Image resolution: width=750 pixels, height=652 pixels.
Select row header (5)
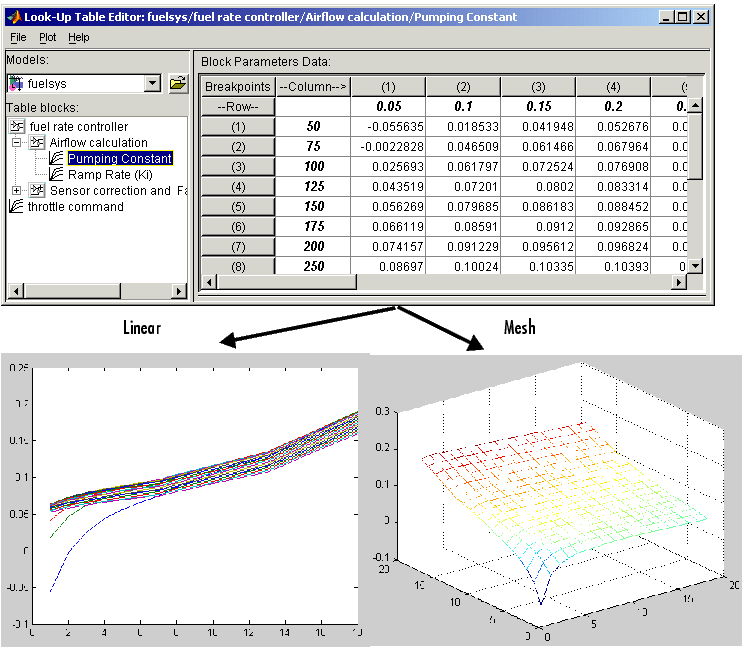click(238, 207)
